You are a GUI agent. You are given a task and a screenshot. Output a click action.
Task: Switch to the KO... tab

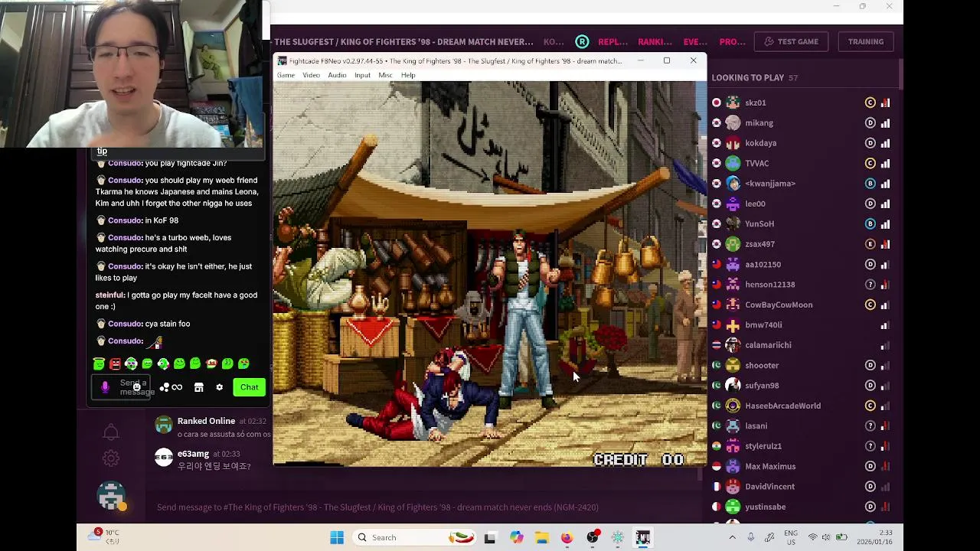click(x=554, y=41)
